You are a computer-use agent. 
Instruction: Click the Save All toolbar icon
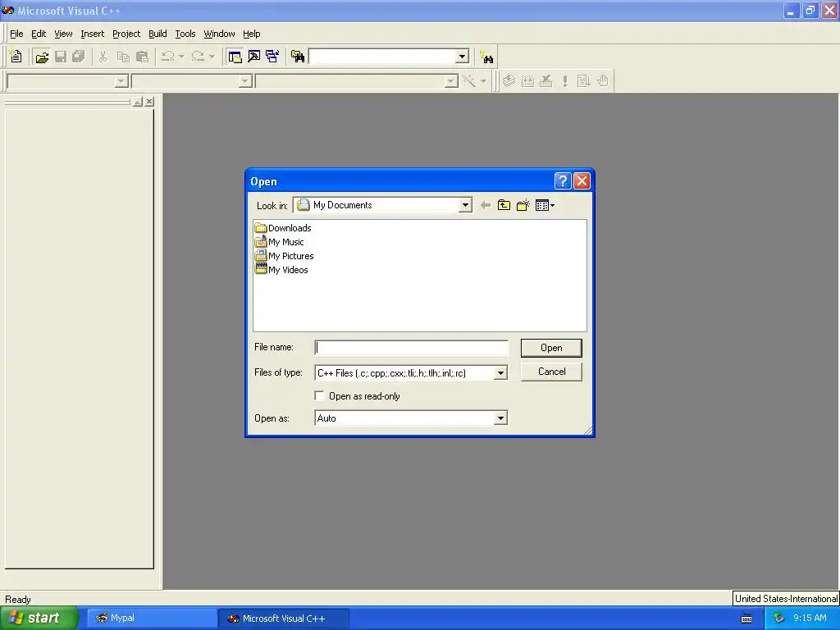click(x=79, y=57)
